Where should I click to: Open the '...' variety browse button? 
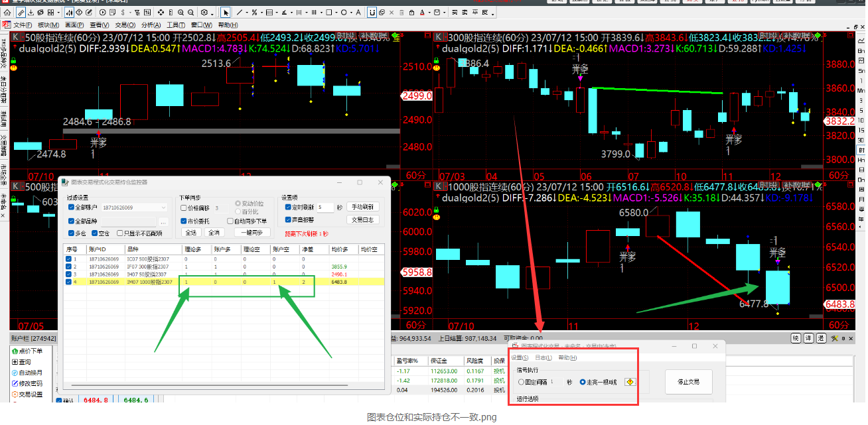164,221
